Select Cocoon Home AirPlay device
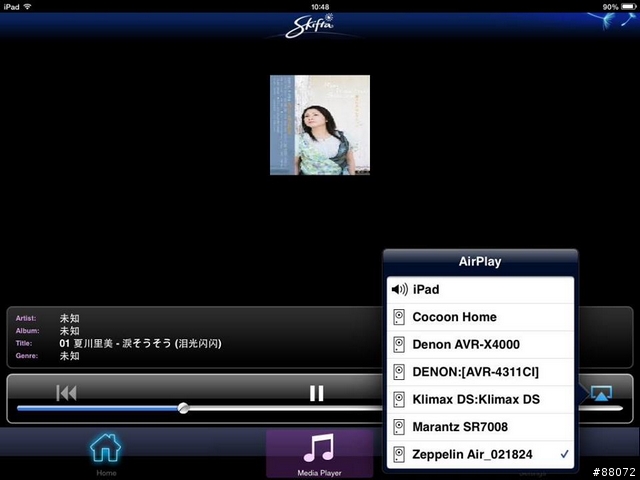 click(x=480, y=317)
